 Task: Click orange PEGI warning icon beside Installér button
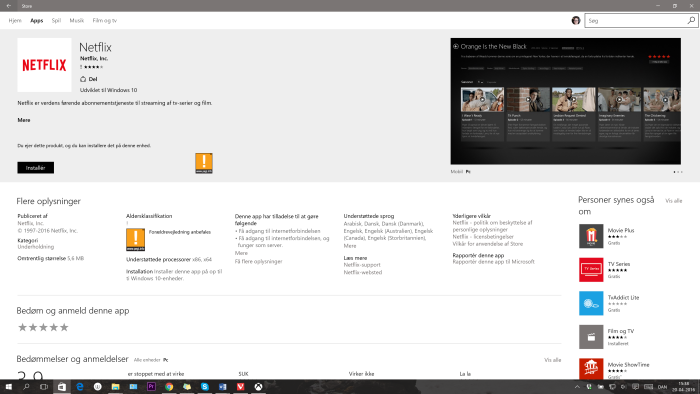point(204,163)
